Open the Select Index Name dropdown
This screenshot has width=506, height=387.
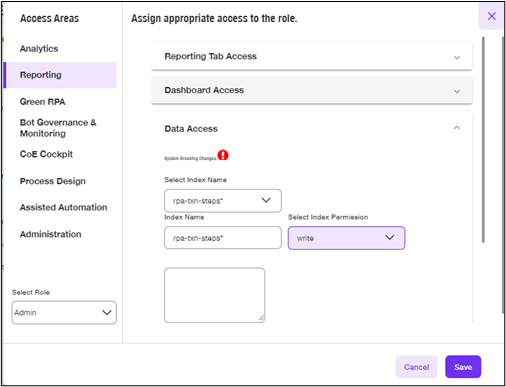[x=223, y=201]
